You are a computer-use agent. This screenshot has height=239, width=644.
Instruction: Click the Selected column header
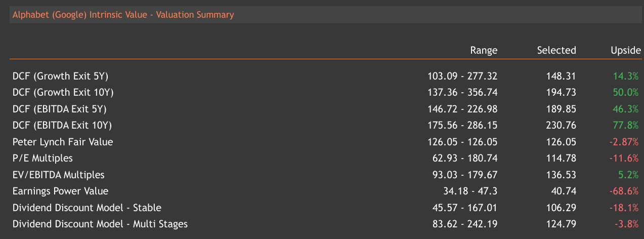point(556,50)
